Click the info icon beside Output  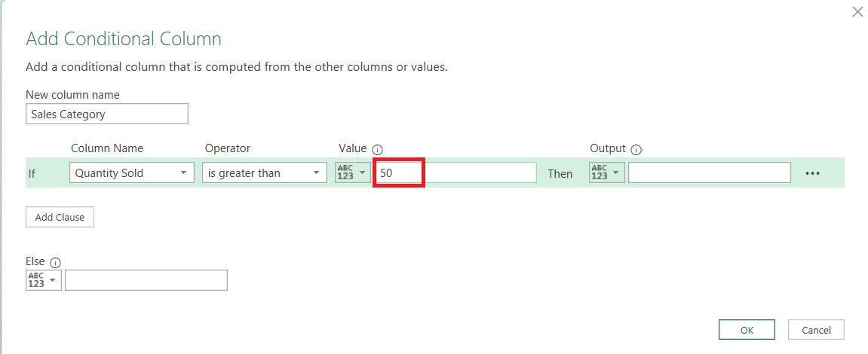coord(636,149)
